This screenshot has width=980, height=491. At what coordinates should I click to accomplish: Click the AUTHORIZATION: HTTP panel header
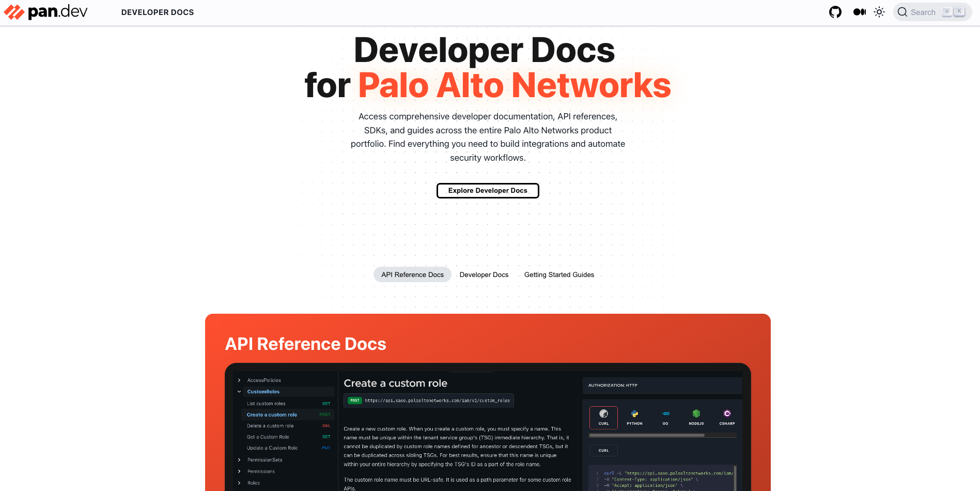click(662, 386)
